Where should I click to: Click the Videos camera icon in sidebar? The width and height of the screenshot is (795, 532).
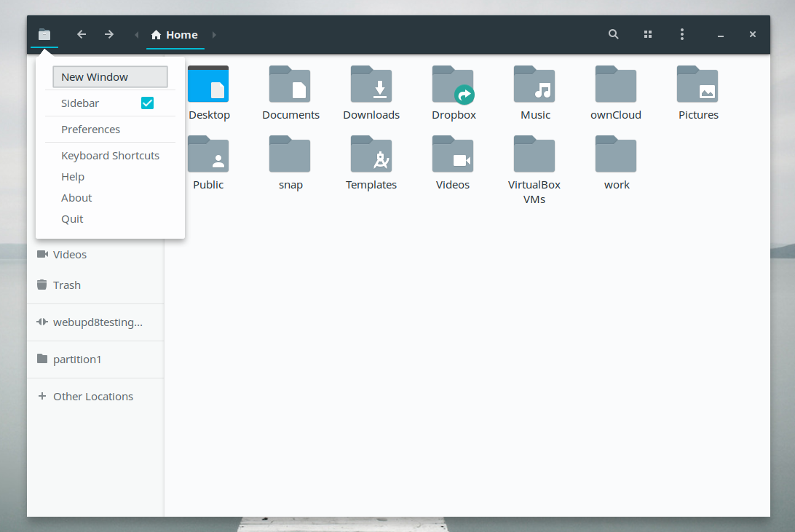[x=42, y=254]
